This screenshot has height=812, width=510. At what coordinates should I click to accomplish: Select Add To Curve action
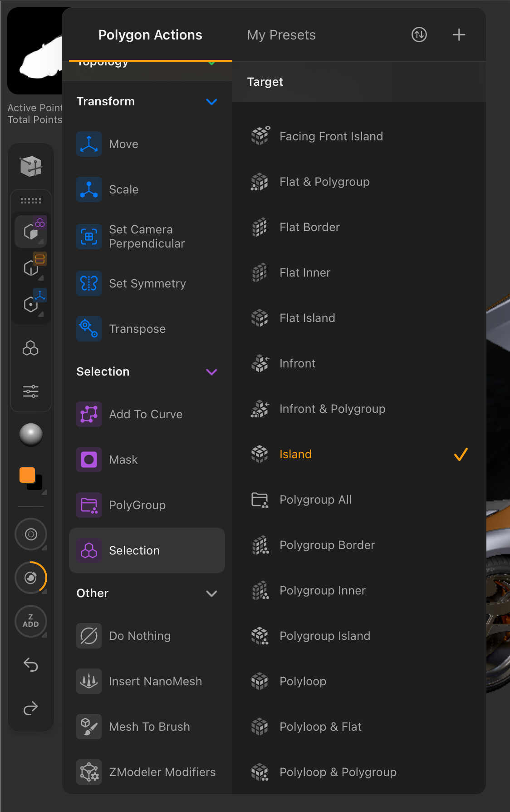pos(147,414)
